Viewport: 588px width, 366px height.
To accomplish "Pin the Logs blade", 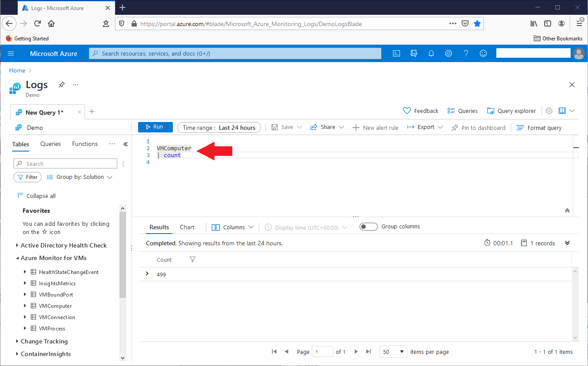I will tap(62, 85).
